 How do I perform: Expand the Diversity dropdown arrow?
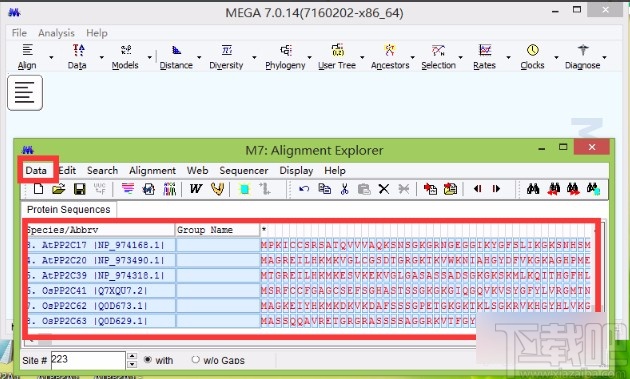click(254, 57)
